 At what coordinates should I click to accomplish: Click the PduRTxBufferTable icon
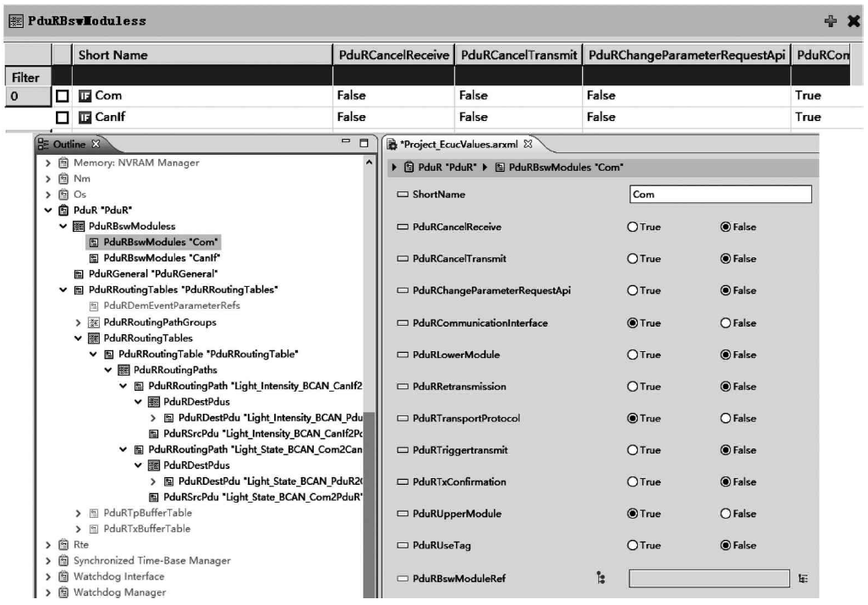(x=94, y=529)
